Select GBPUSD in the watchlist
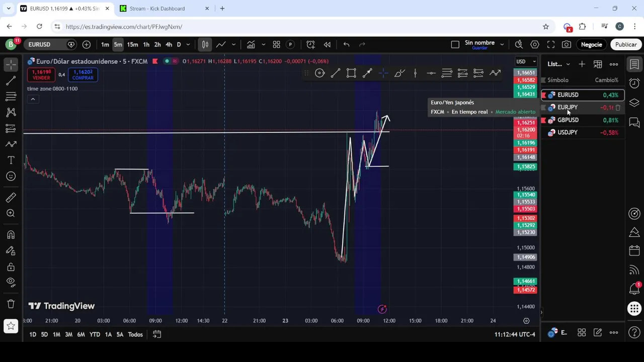Screen dimensions: 644x362 tap(583, 120)
